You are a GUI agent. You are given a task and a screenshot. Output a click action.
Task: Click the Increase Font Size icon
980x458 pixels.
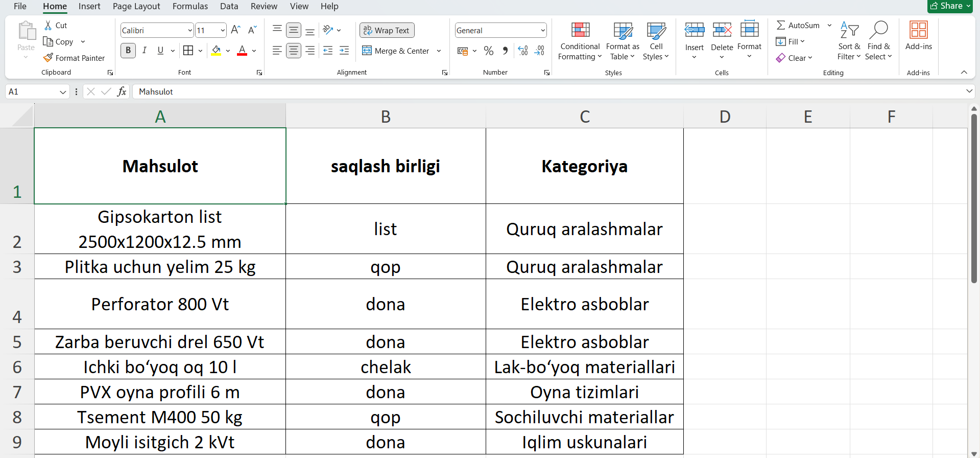[x=235, y=30]
